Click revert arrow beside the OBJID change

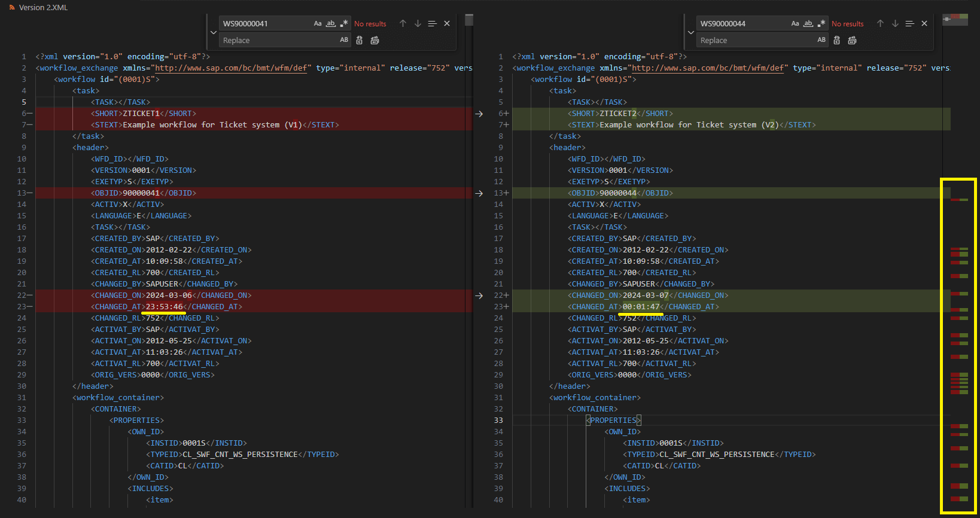click(479, 193)
